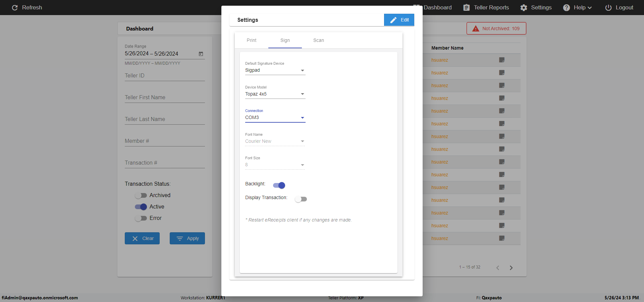The image size is (644, 302).
Task: Go to next page of results
Action: (x=511, y=267)
